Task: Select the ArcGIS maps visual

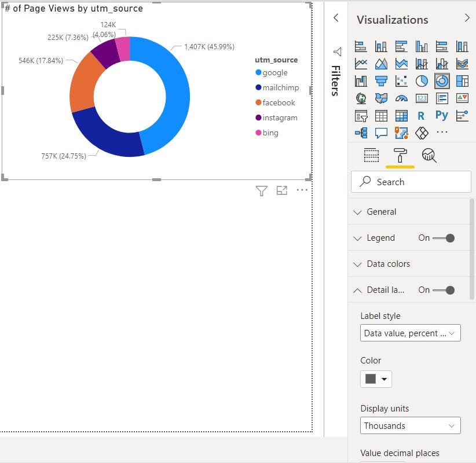Action: 401,133
